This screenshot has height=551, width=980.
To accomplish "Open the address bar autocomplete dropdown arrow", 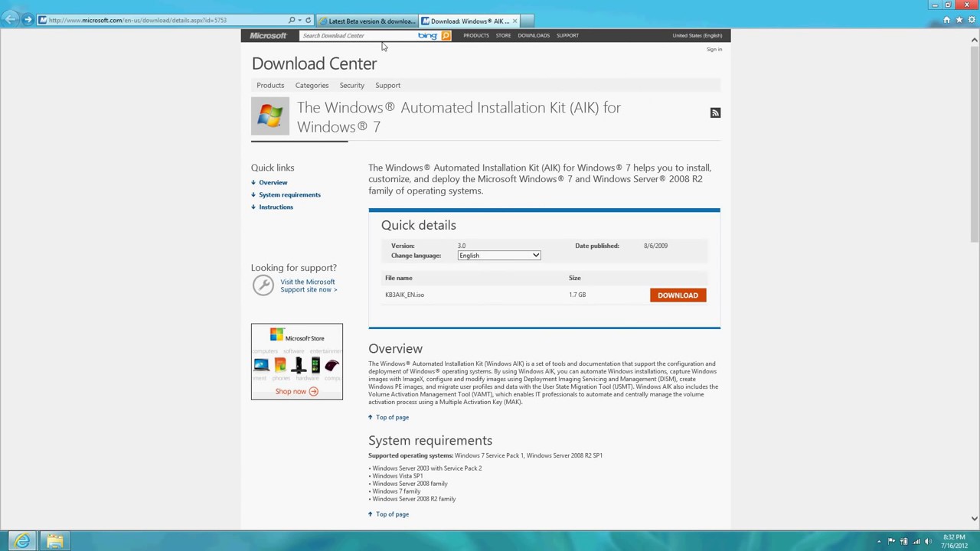I will [x=299, y=21].
